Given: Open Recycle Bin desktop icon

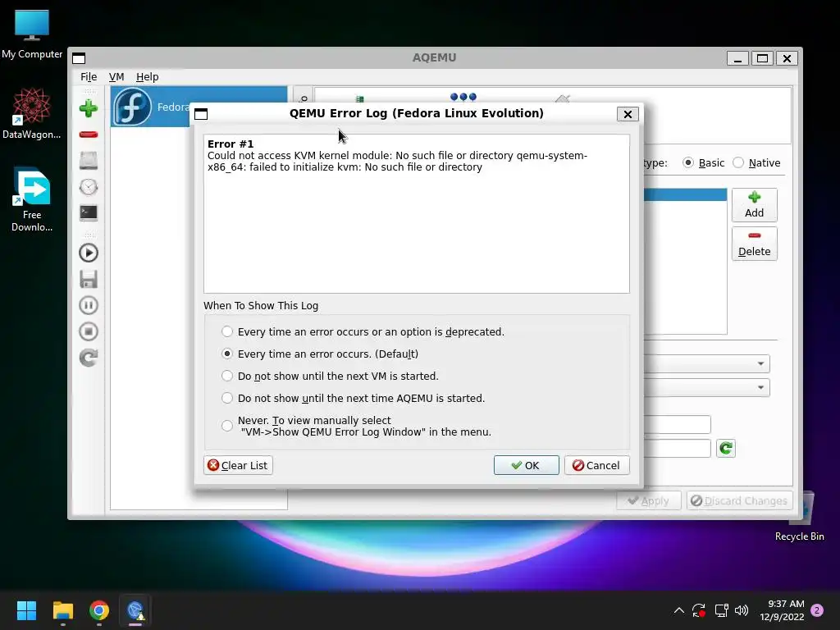Looking at the screenshot, I should [x=799, y=517].
